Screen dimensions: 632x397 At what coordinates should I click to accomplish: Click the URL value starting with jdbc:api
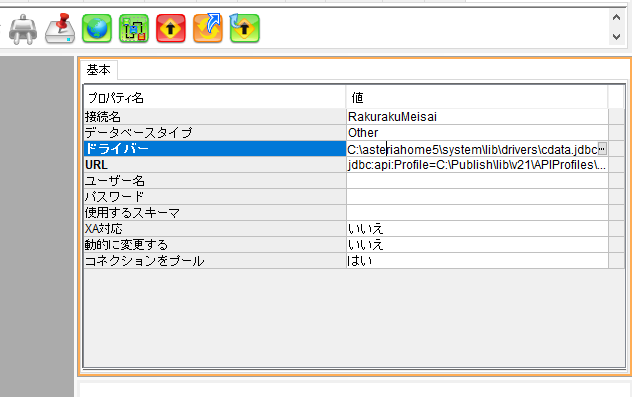coord(477,164)
